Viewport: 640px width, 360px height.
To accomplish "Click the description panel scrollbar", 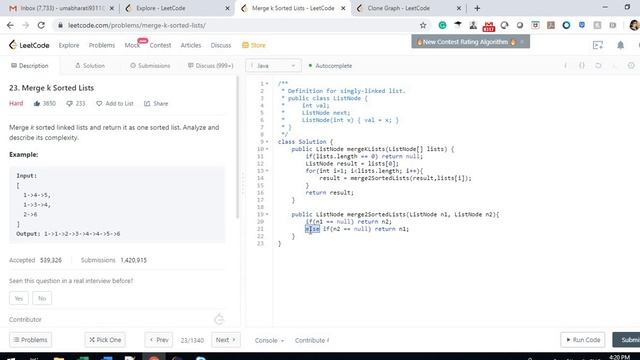I will click(x=237, y=147).
